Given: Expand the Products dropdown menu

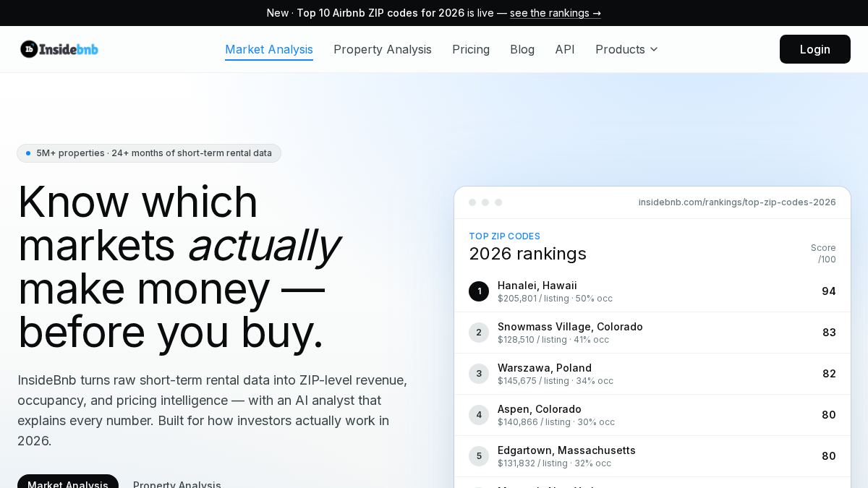Looking at the screenshot, I should tap(627, 49).
